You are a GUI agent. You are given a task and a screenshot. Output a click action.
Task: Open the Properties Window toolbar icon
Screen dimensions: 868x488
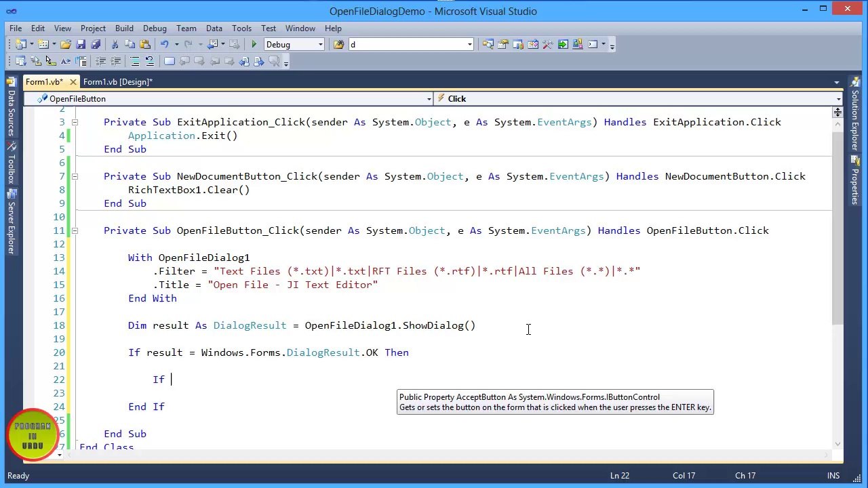502,45
